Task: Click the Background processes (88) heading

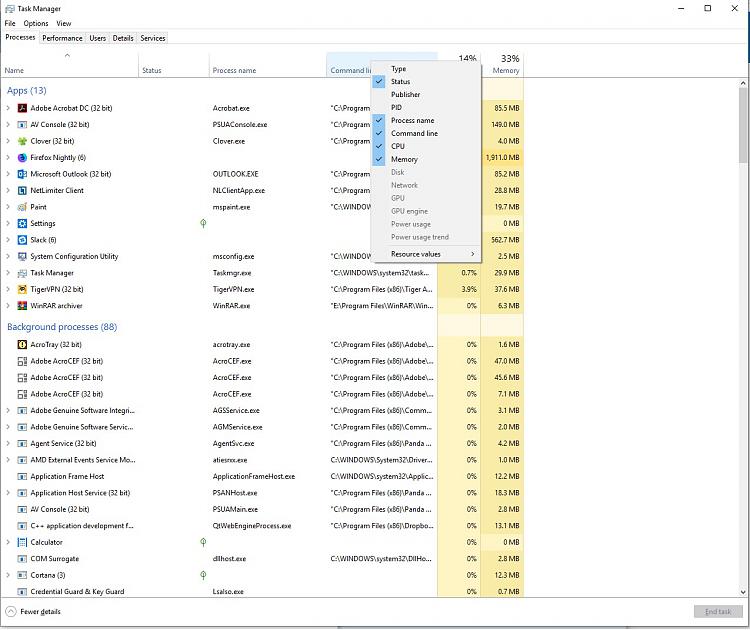Action: 62,327
